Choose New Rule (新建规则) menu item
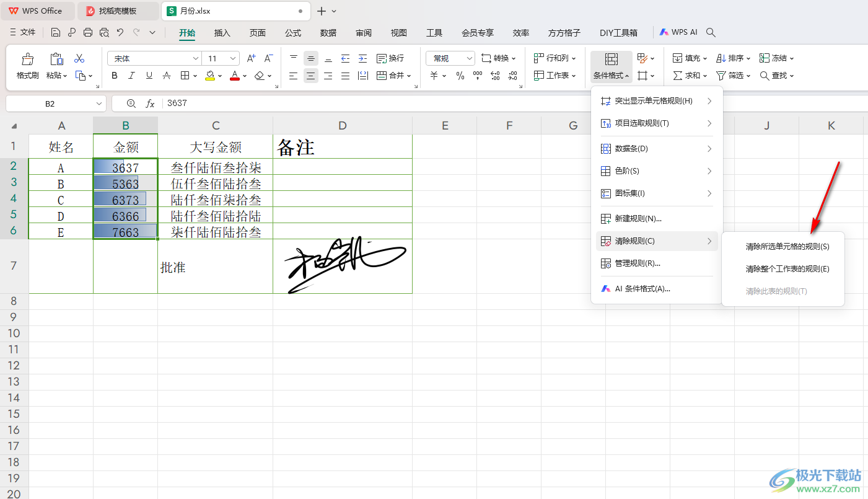Viewport: 868px width, 499px height. (657, 219)
